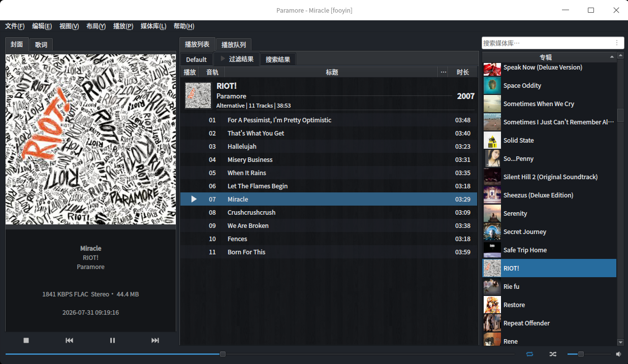This screenshot has width=628, height=364.
Task: Choose the Sheezus (Deluxe Edition) cover
Action: [x=492, y=195]
